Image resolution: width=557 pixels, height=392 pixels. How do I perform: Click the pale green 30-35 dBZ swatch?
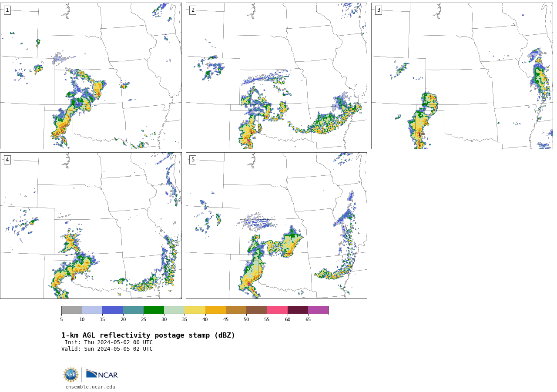174,310
